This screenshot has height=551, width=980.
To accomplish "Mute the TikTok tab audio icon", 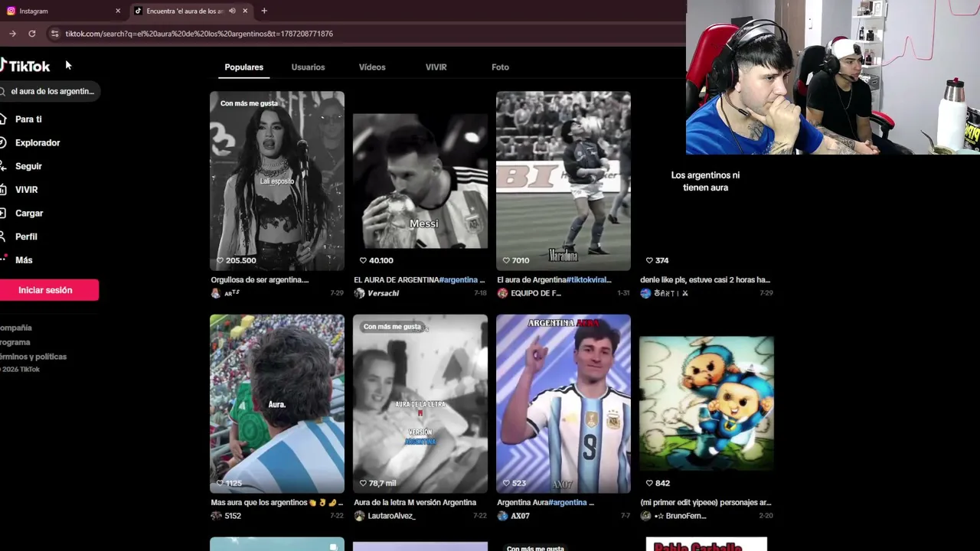I will (232, 11).
